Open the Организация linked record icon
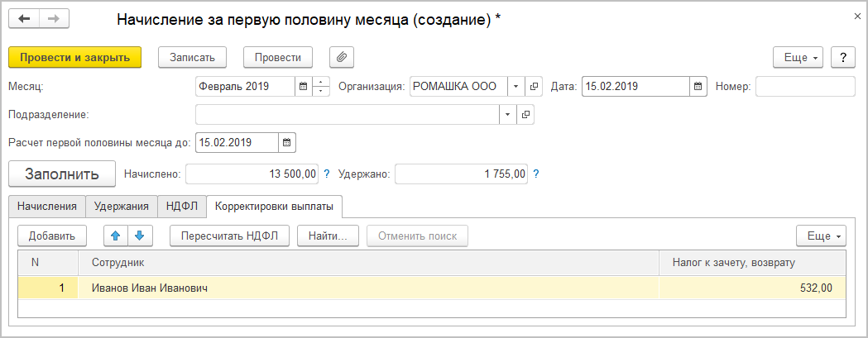 534,86
